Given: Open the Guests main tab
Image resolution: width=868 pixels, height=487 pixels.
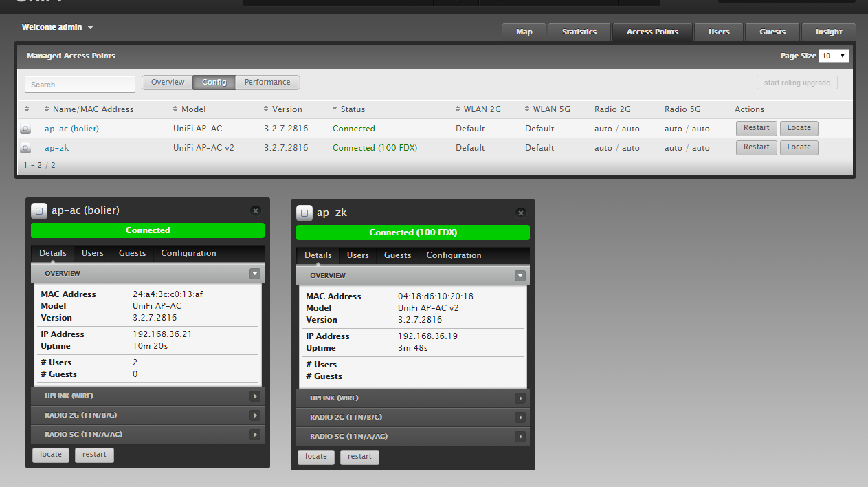Looking at the screenshot, I should [772, 32].
